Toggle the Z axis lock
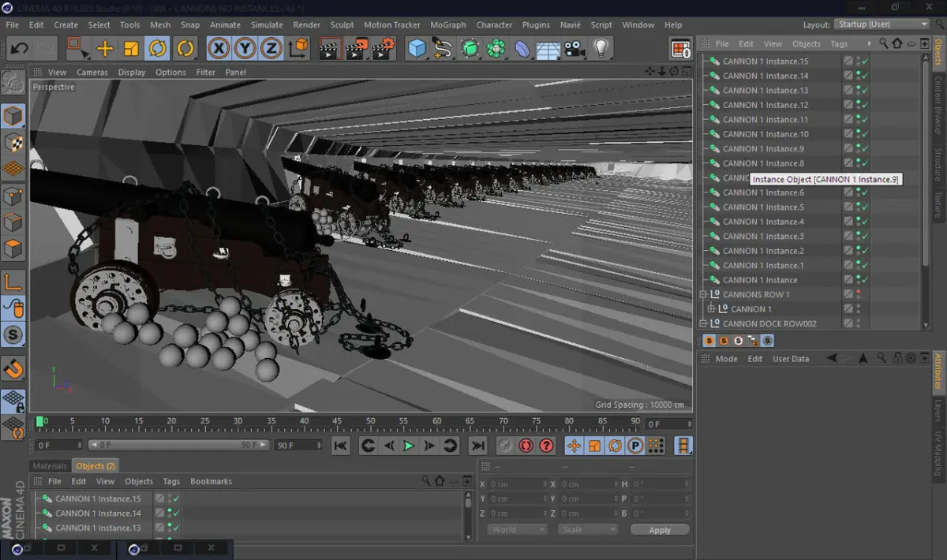947x560 pixels. click(x=271, y=49)
